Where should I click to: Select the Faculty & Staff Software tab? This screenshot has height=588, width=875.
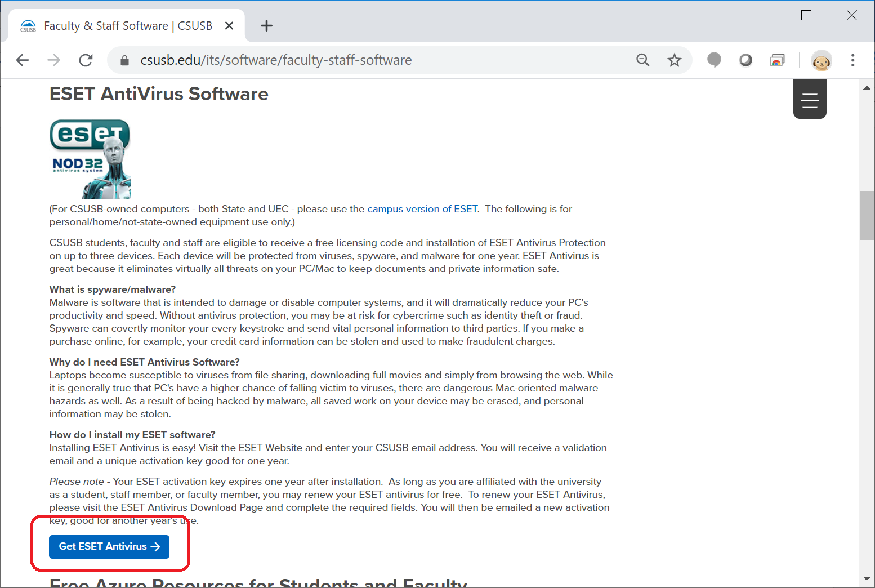(x=127, y=26)
